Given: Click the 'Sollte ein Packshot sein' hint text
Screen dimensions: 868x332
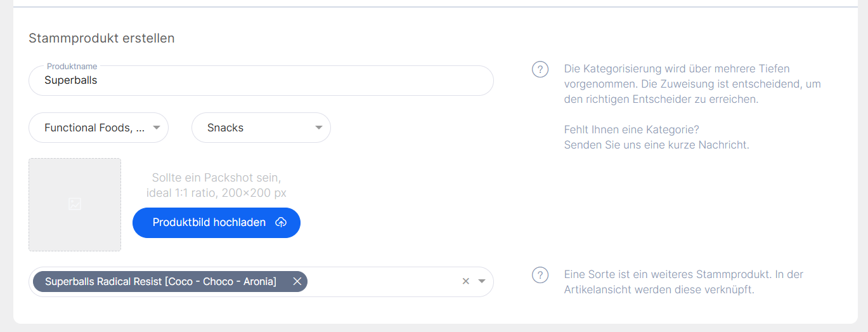Looking at the screenshot, I should [x=216, y=177].
